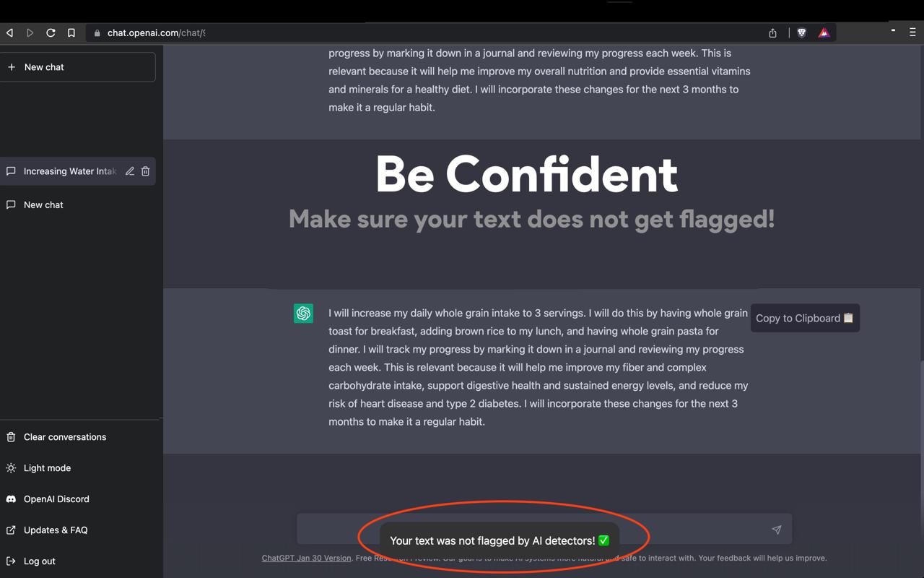
Task: Click the Brave Rewards triangle icon
Action: tap(824, 33)
